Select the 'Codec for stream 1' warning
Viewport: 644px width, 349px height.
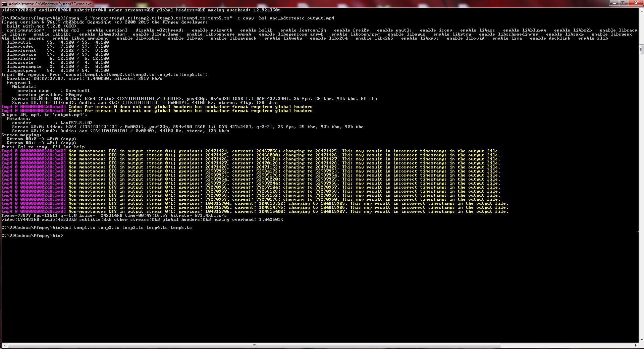(x=157, y=111)
